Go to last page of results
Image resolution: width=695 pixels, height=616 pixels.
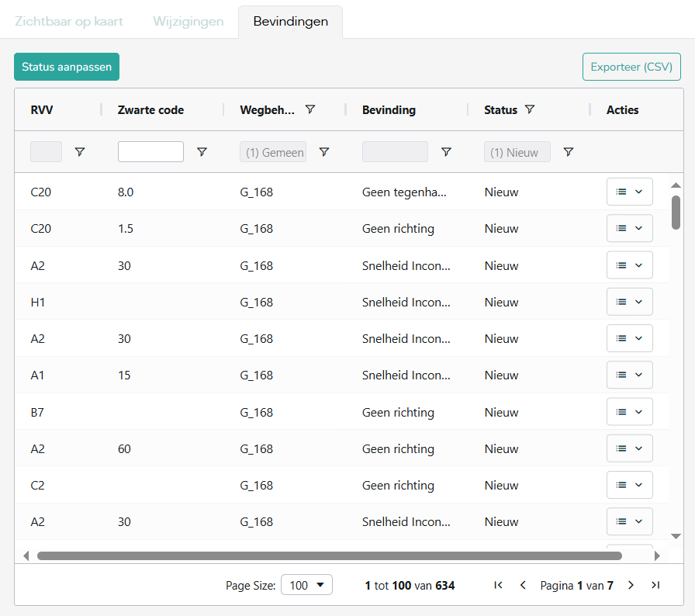coord(655,585)
